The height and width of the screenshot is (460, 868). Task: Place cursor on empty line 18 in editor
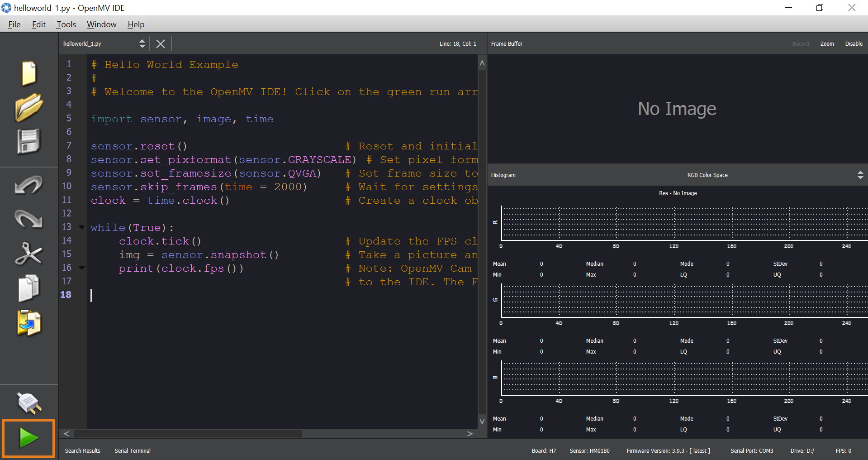point(282,295)
